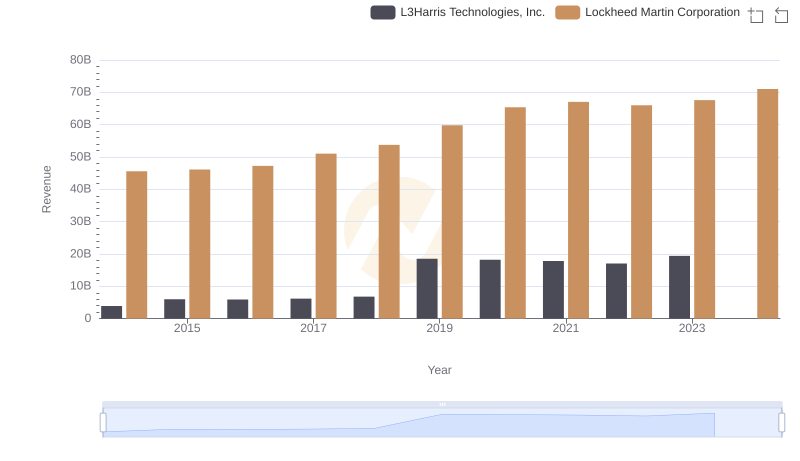The height and width of the screenshot is (461, 800).
Task: Click the 30B y-axis label
Action: 81,221
